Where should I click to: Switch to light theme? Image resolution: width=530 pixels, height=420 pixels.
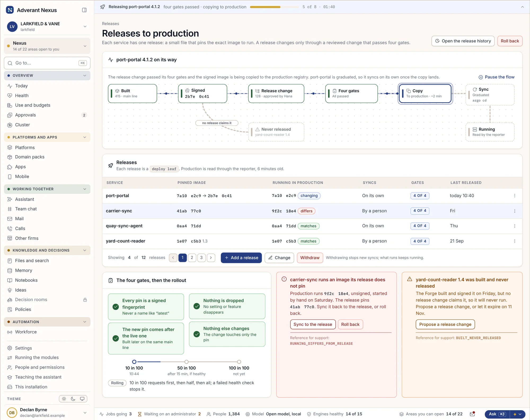pyautogui.click(x=64, y=399)
